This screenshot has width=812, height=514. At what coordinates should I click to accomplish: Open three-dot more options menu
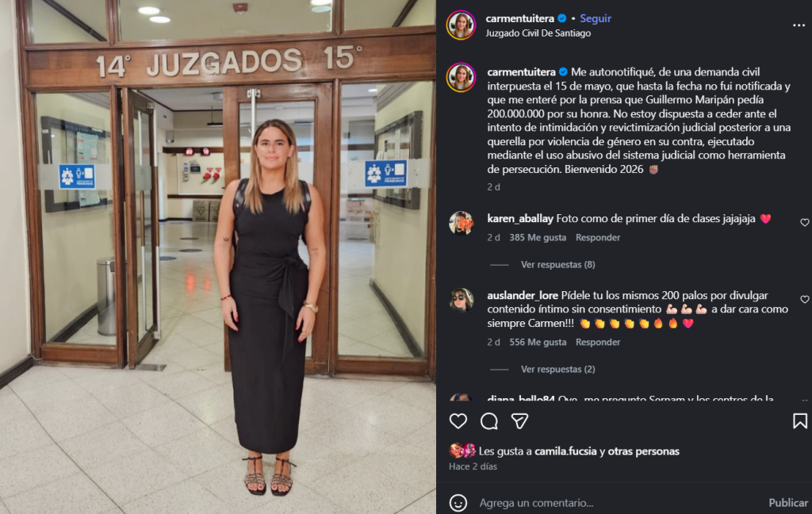pyautogui.click(x=799, y=25)
